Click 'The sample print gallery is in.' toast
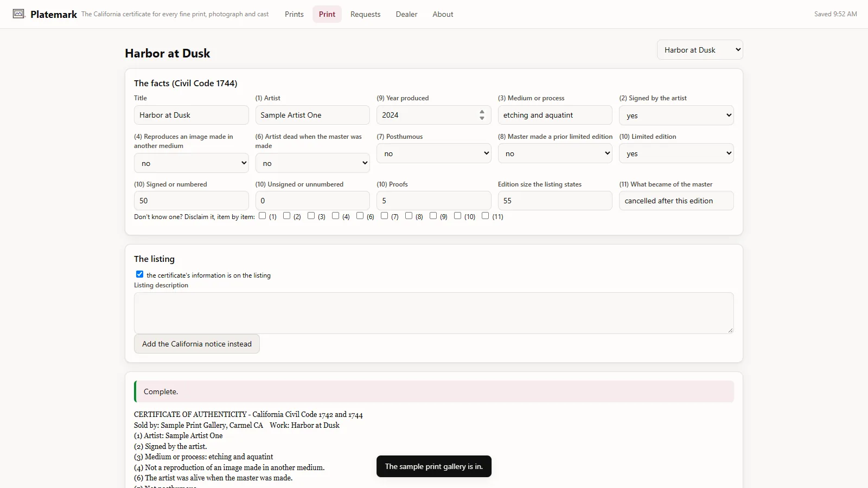Image resolution: width=868 pixels, height=488 pixels. click(x=434, y=466)
